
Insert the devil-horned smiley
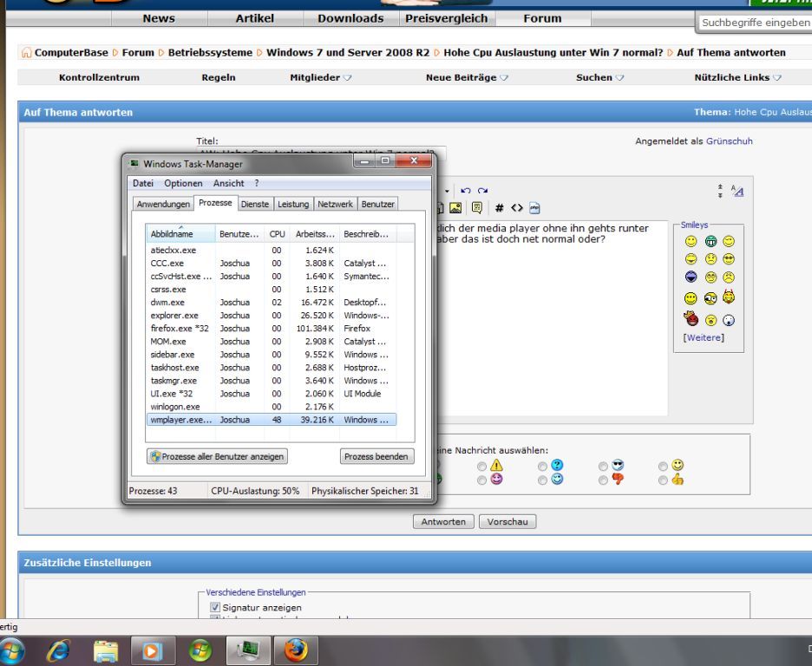pyautogui.click(x=729, y=297)
